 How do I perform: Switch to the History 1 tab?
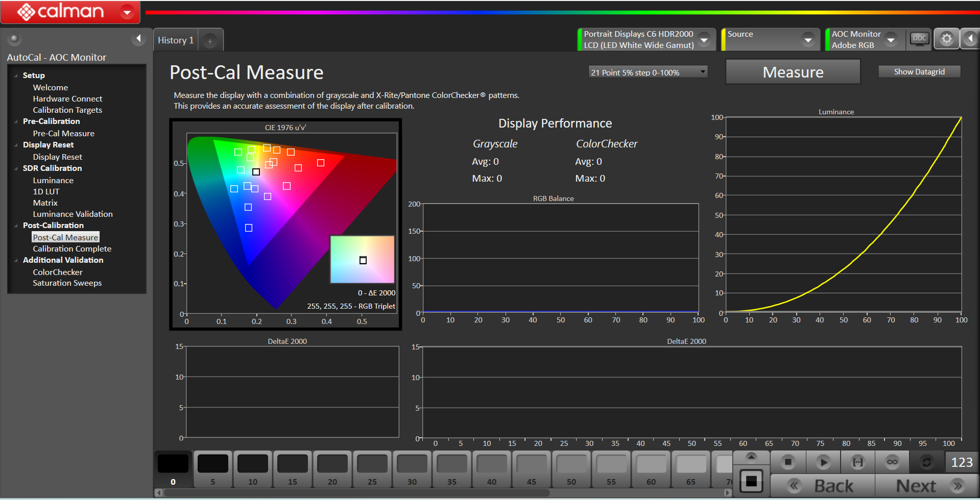click(176, 40)
